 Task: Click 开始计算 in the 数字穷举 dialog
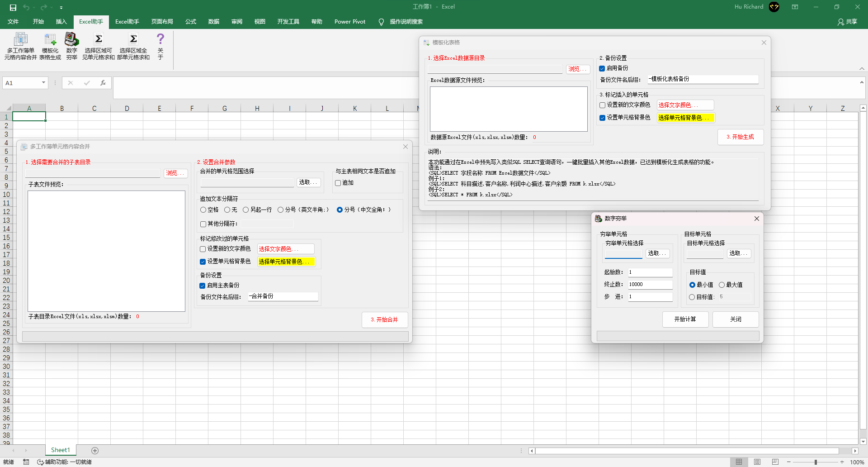pyautogui.click(x=685, y=319)
